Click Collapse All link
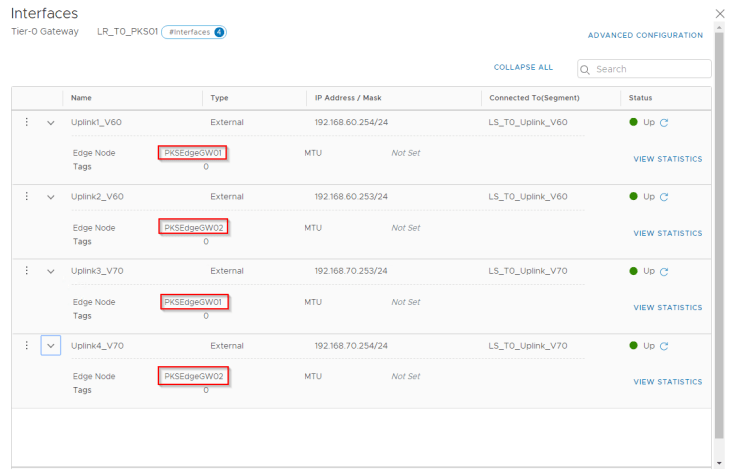Screen dimensions: 730x473 click(523, 68)
